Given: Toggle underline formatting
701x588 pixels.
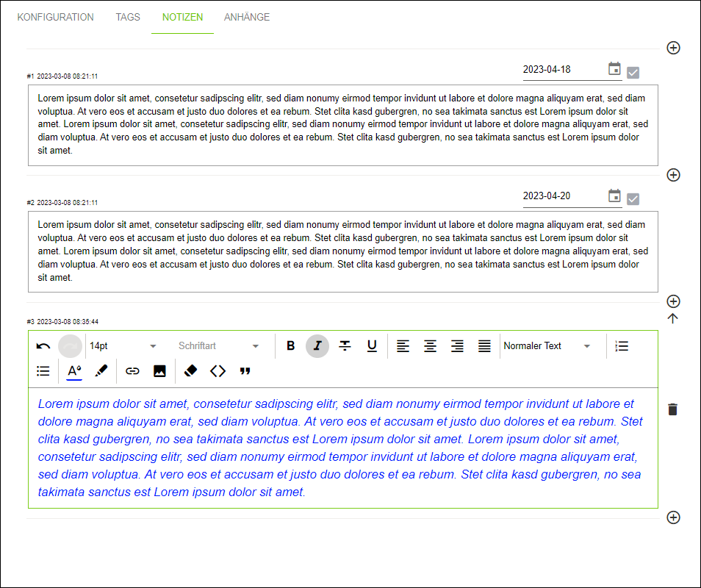Looking at the screenshot, I should tap(372, 345).
